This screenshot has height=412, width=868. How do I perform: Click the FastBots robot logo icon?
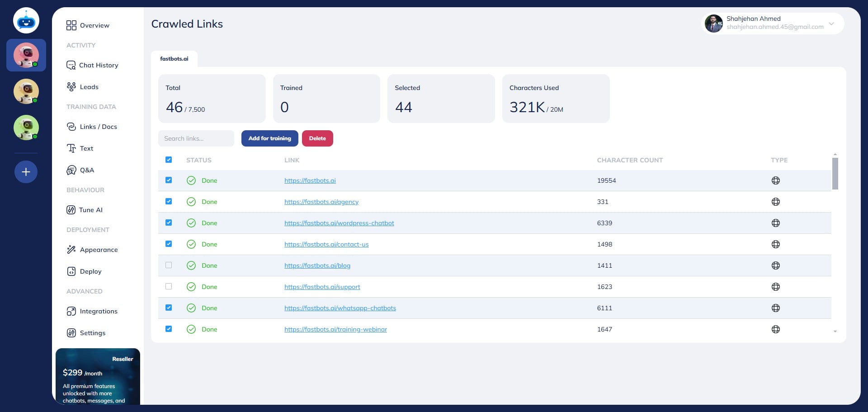(x=26, y=21)
